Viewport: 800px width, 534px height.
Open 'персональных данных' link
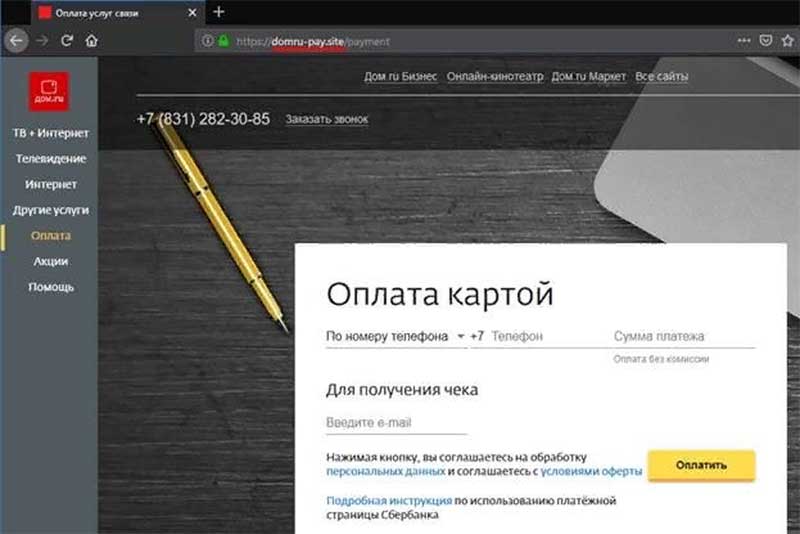(386, 471)
